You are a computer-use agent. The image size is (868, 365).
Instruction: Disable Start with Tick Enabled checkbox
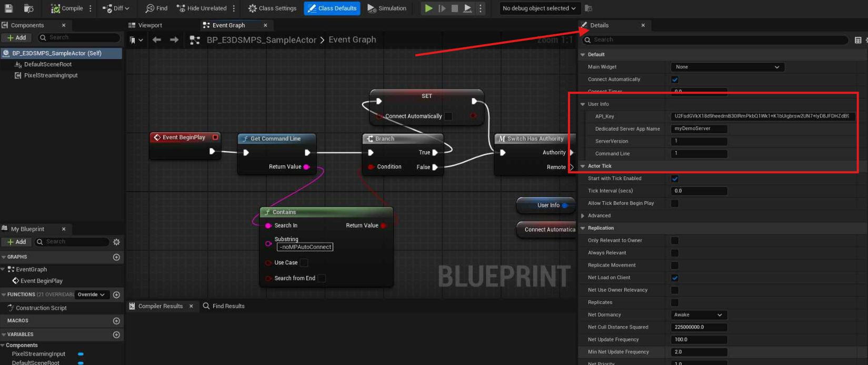(675, 179)
